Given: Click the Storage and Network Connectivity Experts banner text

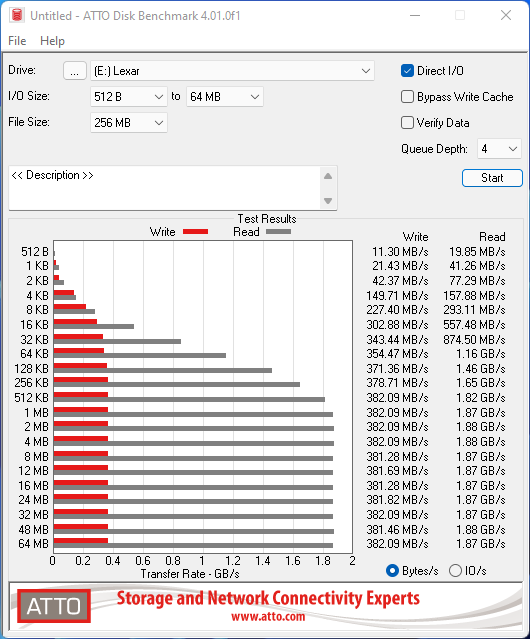Looking at the screenshot, I should (x=268, y=598).
